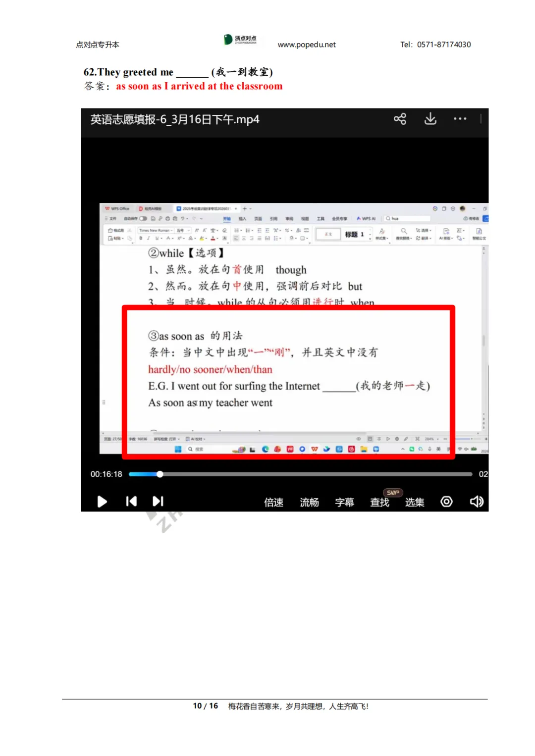
Task: Open the bullet list icon in WPS ribbon
Action: (236, 230)
